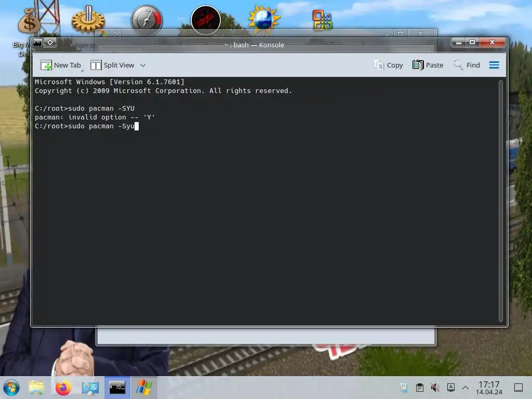Click the show desktop button
532x399 pixels.
click(518, 388)
